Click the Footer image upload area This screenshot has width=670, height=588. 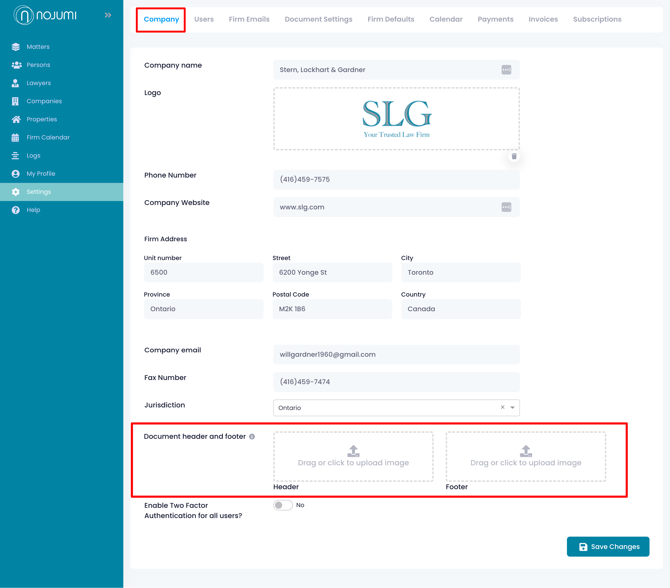(525, 457)
